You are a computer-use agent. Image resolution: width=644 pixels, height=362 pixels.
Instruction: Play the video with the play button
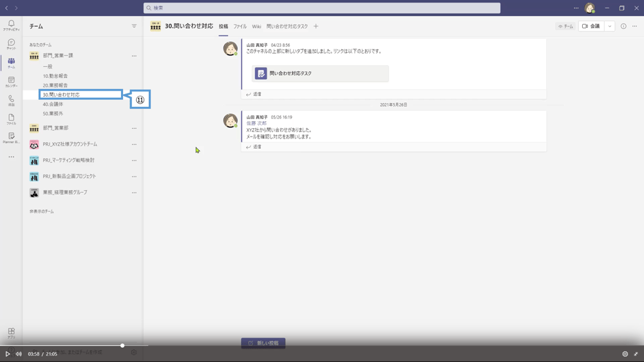pos(7,354)
